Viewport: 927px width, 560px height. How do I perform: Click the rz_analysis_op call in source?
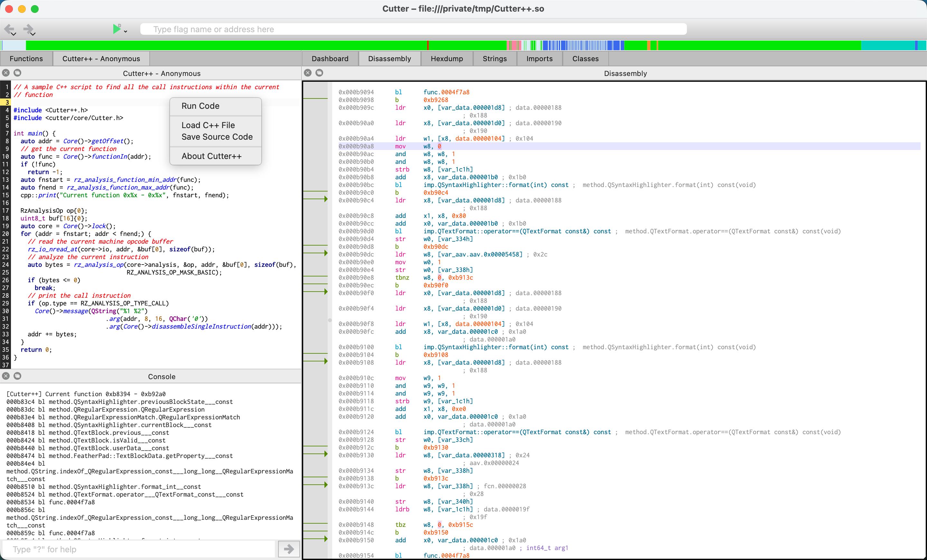pyautogui.click(x=98, y=265)
